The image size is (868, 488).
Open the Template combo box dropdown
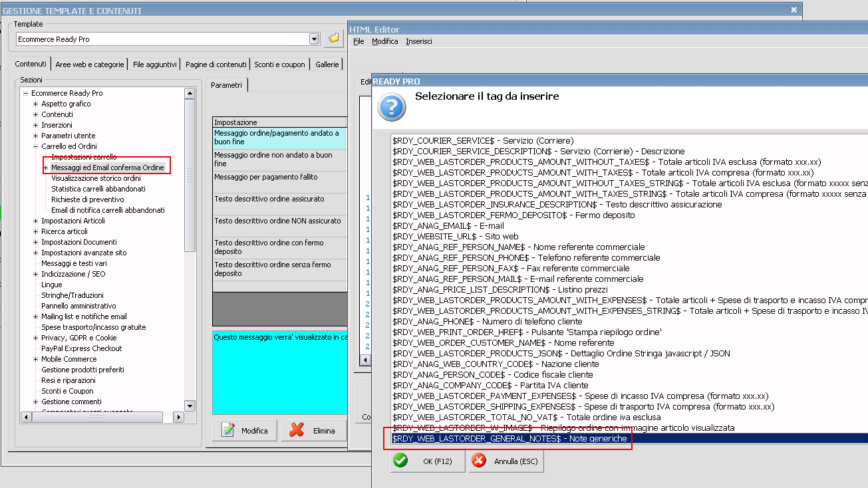(x=315, y=39)
